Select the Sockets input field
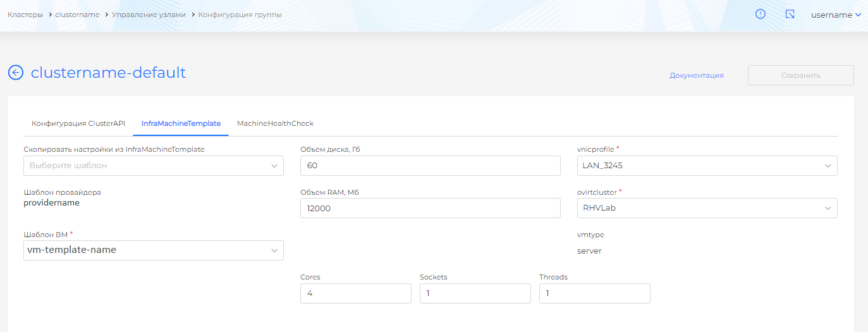 (x=475, y=293)
